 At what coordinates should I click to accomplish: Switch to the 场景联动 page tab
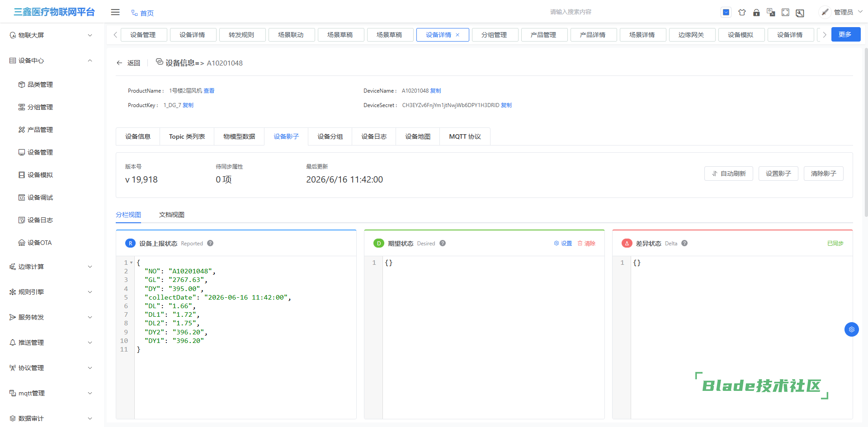tap(291, 35)
